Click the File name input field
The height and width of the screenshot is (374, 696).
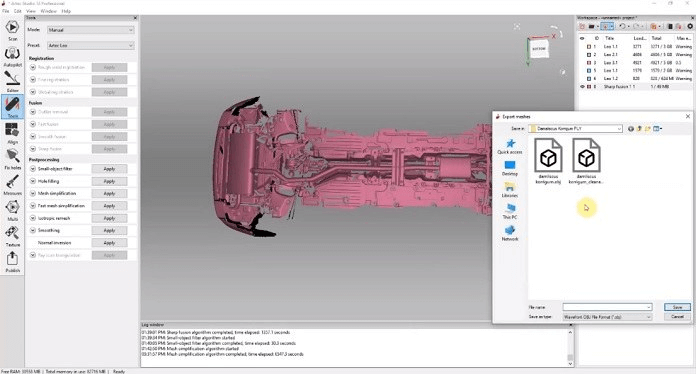[607, 307]
